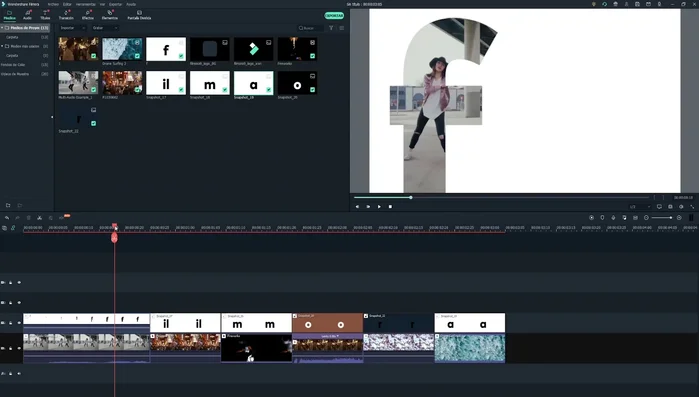Select the brown 'o' clip on timeline
699x397 pixels.
328,323
